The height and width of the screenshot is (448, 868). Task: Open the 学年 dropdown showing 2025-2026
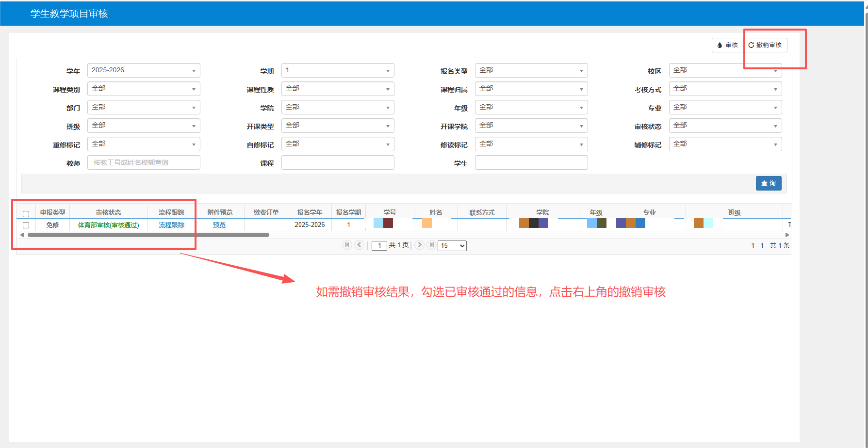click(144, 70)
